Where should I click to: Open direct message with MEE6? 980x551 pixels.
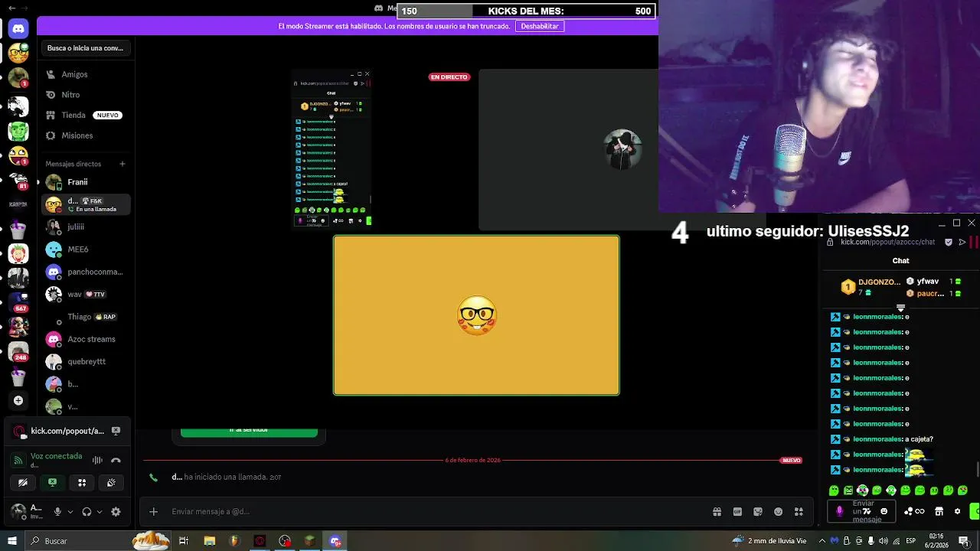[x=86, y=249]
